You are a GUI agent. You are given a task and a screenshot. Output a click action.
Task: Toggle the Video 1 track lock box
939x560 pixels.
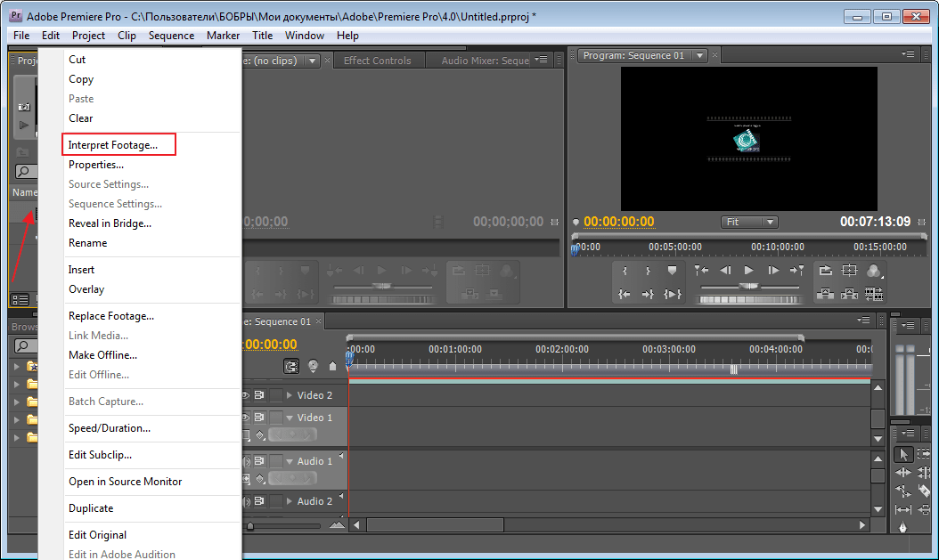(276, 418)
